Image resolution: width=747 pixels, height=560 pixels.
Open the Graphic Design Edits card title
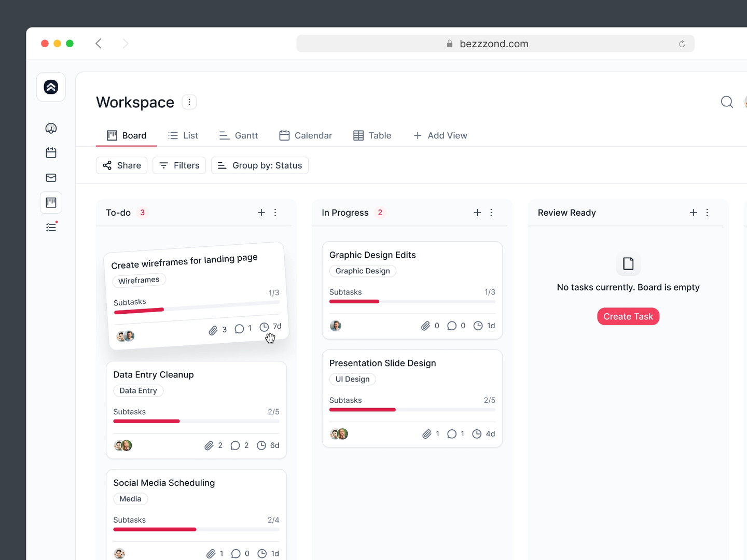pyautogui.click(x=372, y=255)
